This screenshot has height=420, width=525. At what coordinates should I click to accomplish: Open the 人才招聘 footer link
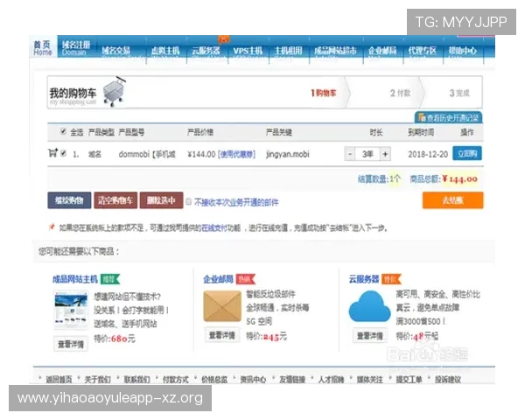coord(331,380)
